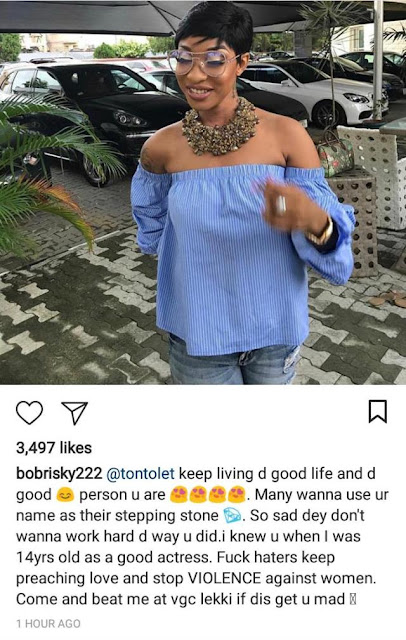The image size is (406, 640).
Task: Like the post with the heart icon
Action: pos(29,413)
